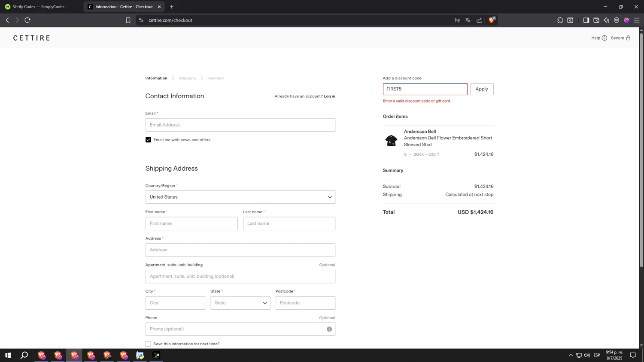Screen dimensions: 644x362
Task: Reload the checkout page
Action: [x=27, y=20]
